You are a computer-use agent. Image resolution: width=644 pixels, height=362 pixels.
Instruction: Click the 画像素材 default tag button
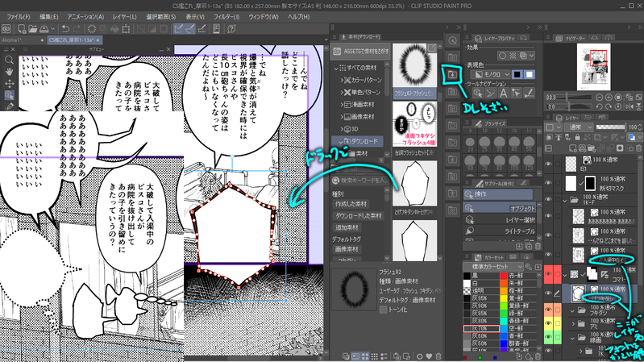click(347, 249)
